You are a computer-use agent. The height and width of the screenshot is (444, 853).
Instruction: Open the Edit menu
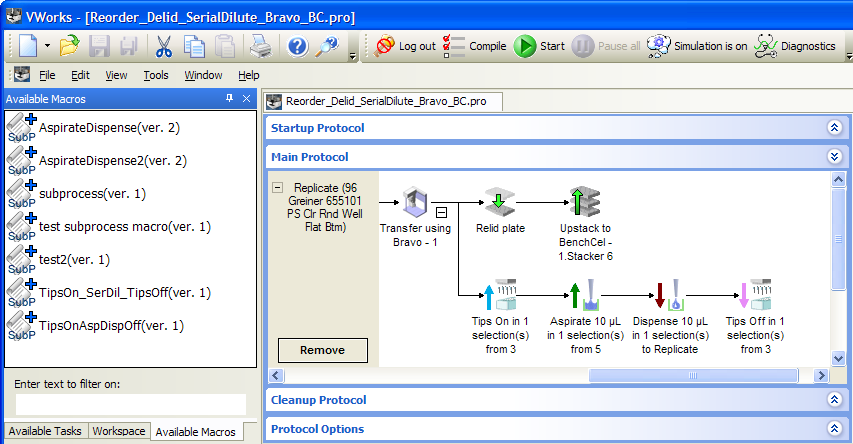point(81,75)
